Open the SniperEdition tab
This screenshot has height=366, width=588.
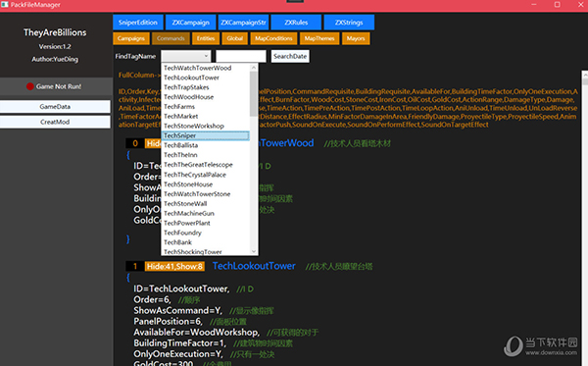pos(138,23)
